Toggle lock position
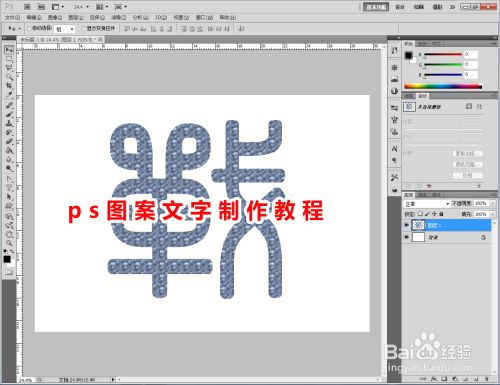This screenshot has height=385, width=500. [434, 214]
